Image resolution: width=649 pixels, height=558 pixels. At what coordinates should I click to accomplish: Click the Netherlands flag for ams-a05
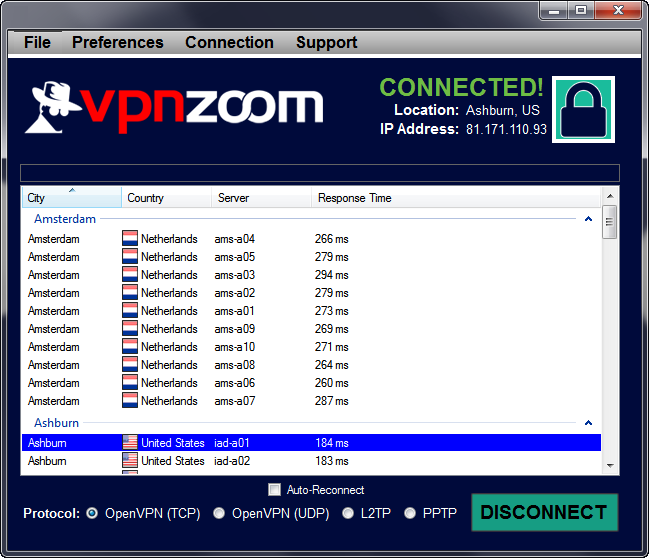click(130, 257)
